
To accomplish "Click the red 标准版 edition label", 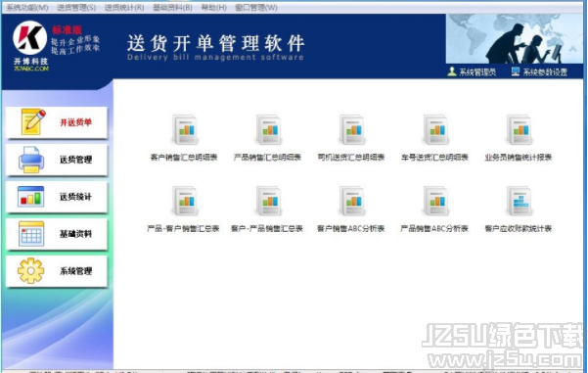I will [68, 30].
